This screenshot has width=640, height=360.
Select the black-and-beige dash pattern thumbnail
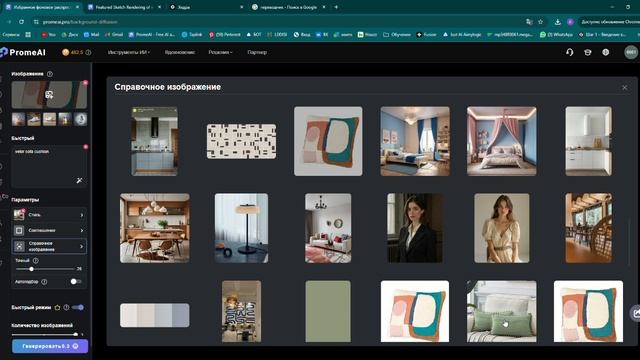(241, 141)
